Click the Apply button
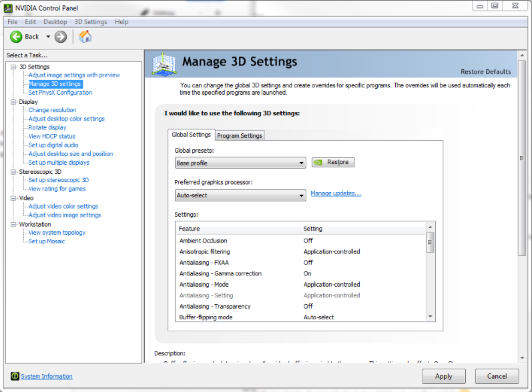Screen dimensions: 532x392 click(x=443, y=376)
